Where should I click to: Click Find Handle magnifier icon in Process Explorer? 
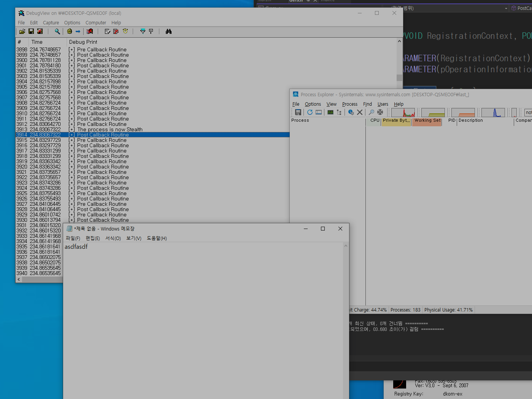pyautogui.click(x=372, y=112)
